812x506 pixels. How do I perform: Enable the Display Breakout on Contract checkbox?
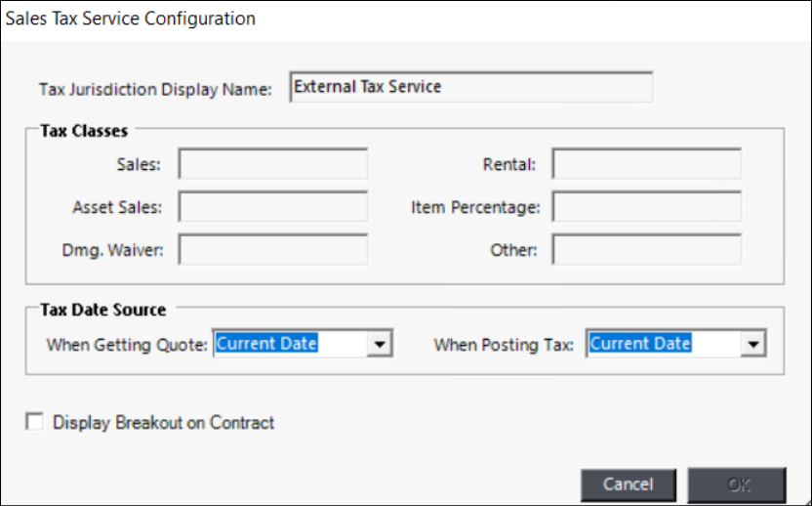pos(36,422)
